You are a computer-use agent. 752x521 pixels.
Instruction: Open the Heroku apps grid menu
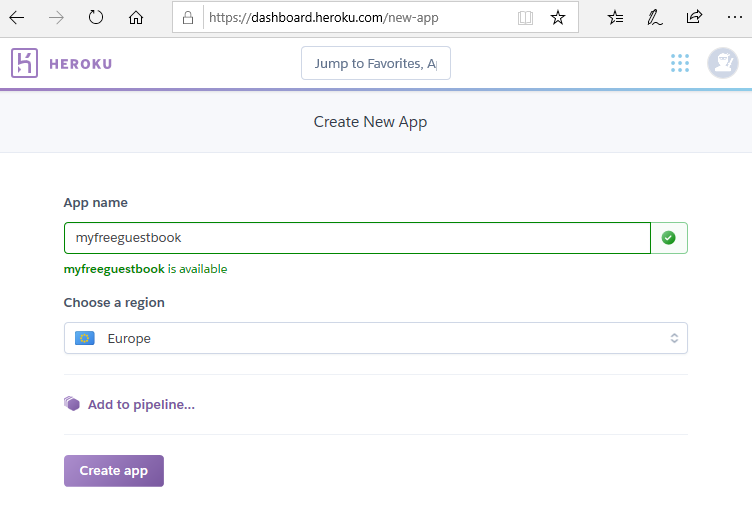point(680,63)
